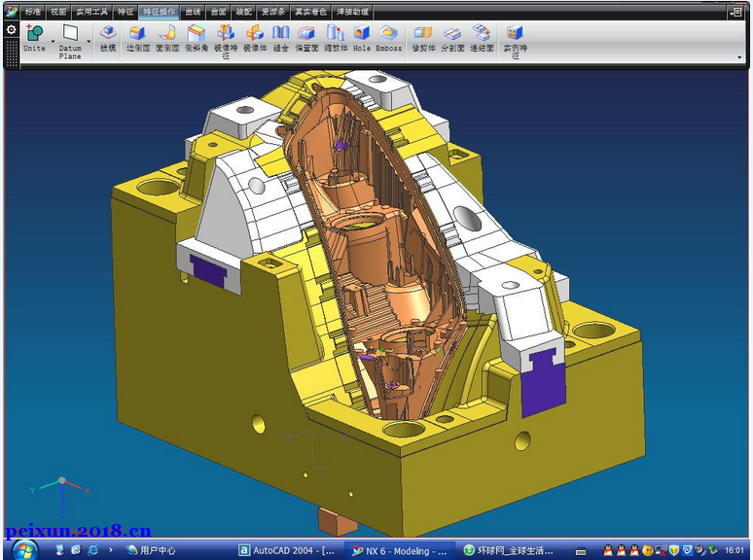The image size is (753, 560).
Task: Switch to the 视图 tab
Action: point(58,12)
